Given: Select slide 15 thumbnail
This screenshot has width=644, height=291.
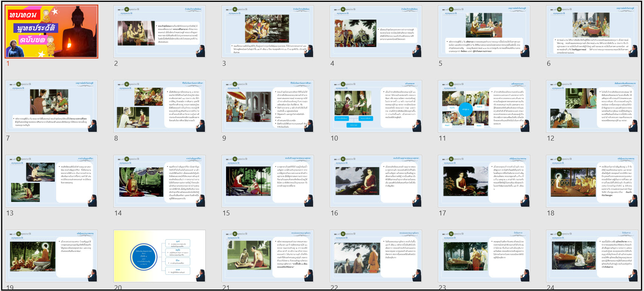Looking at the screenshot, I should pyautogui.click(x=268, y=181).
